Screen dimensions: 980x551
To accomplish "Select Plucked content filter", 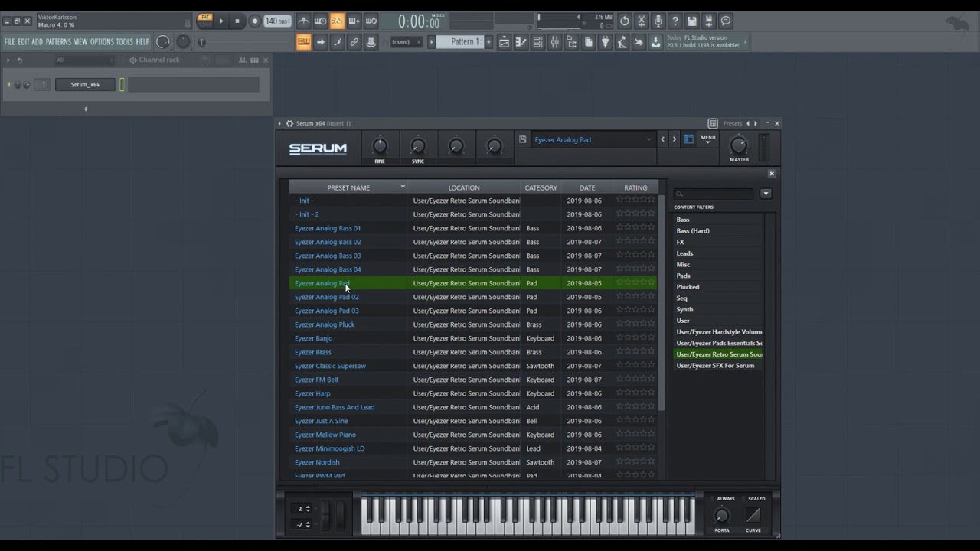I will coord(688,287).
